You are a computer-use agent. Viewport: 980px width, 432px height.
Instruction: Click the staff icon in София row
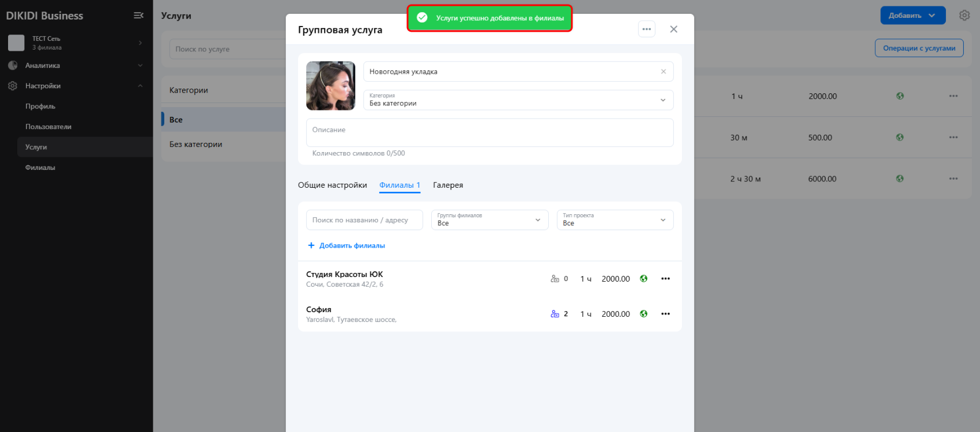pyautogui.click(x=555, y=314)
